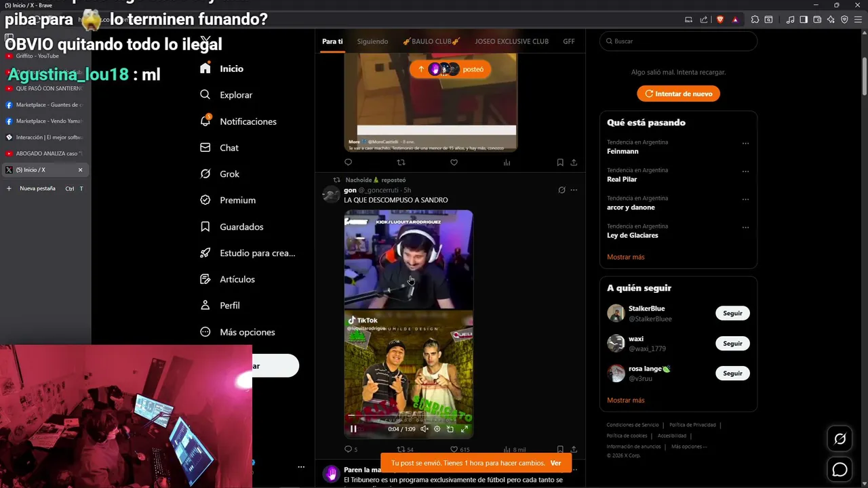This screenshot has height=488, width=868.
Task: Open Perfil in the sidebar
Action: tap(220, 306)
